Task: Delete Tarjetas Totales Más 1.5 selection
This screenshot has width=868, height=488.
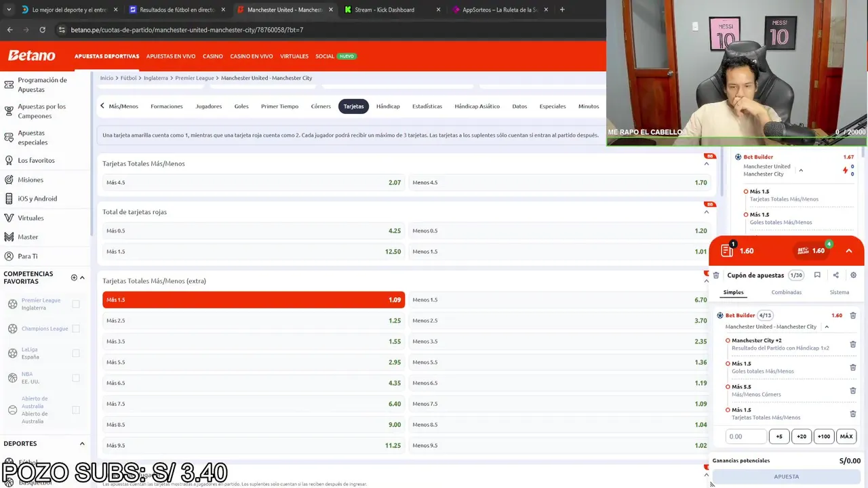Action: [x=853, y=413]
